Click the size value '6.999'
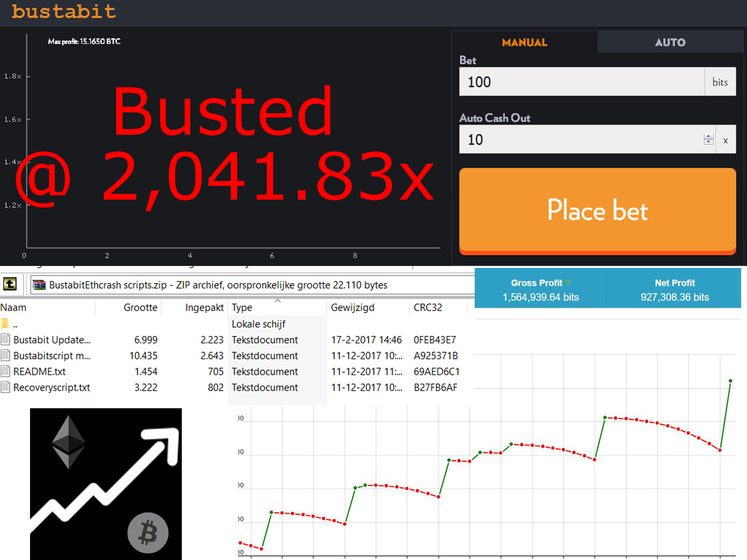This screenshot has height=560, width=747. pos(146,340)
